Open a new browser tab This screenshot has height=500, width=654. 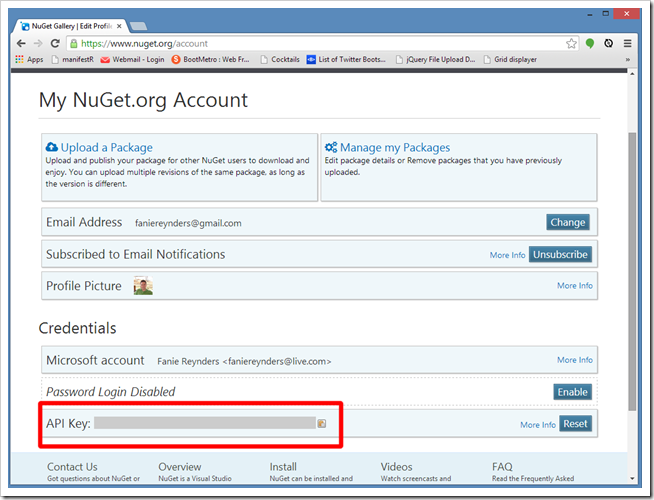click(x=138, y=26)
